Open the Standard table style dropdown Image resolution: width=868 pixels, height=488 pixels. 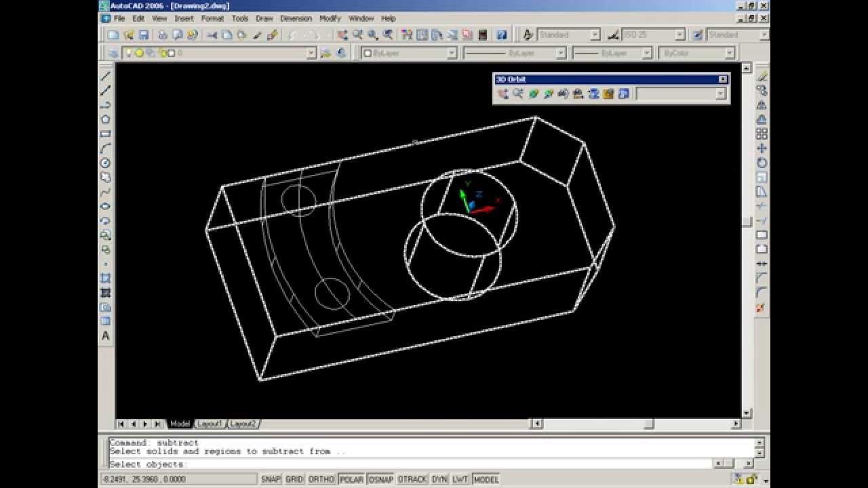click(764, 35)
